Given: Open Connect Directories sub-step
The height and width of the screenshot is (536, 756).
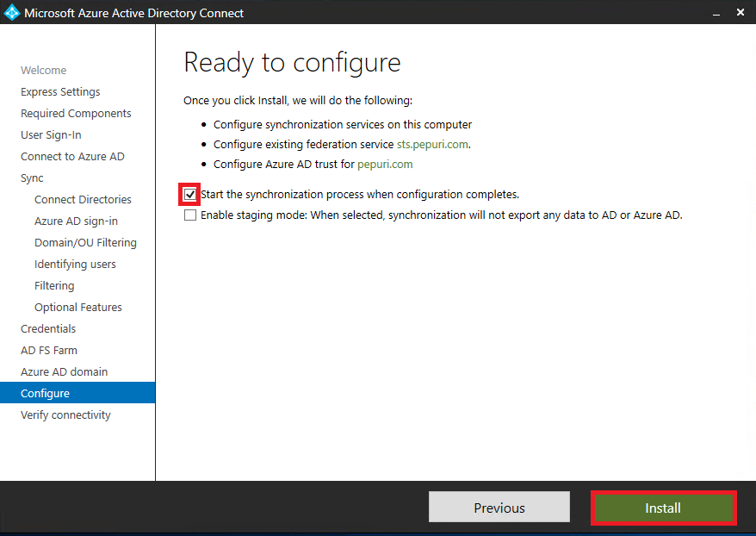Looking at the screenshot, I should point(83,200).
